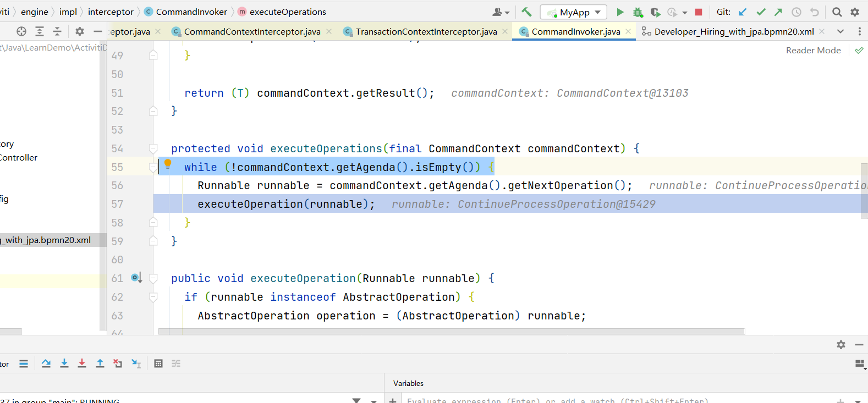
Task: Build the project with the hammer icon
Action: (x=526, y=12)
